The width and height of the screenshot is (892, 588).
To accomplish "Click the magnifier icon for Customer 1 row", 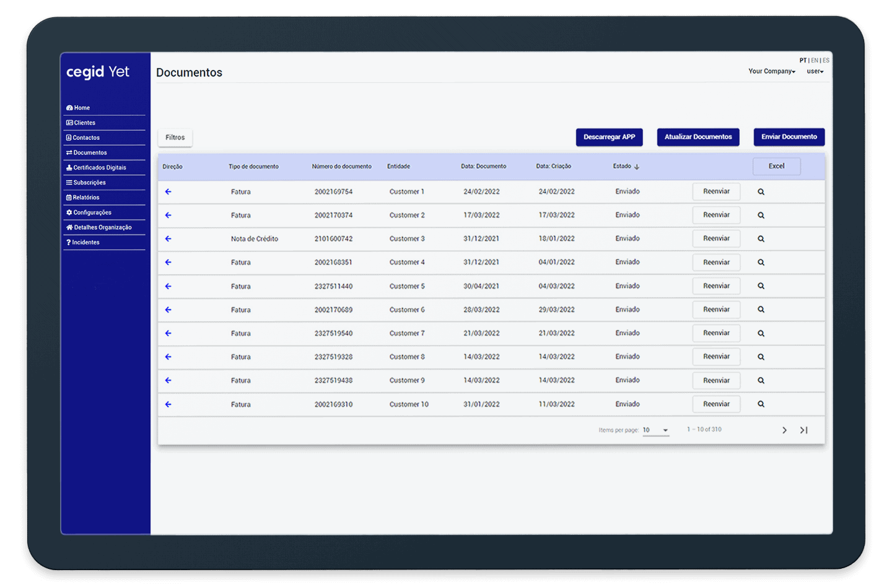I will [761, 192].
